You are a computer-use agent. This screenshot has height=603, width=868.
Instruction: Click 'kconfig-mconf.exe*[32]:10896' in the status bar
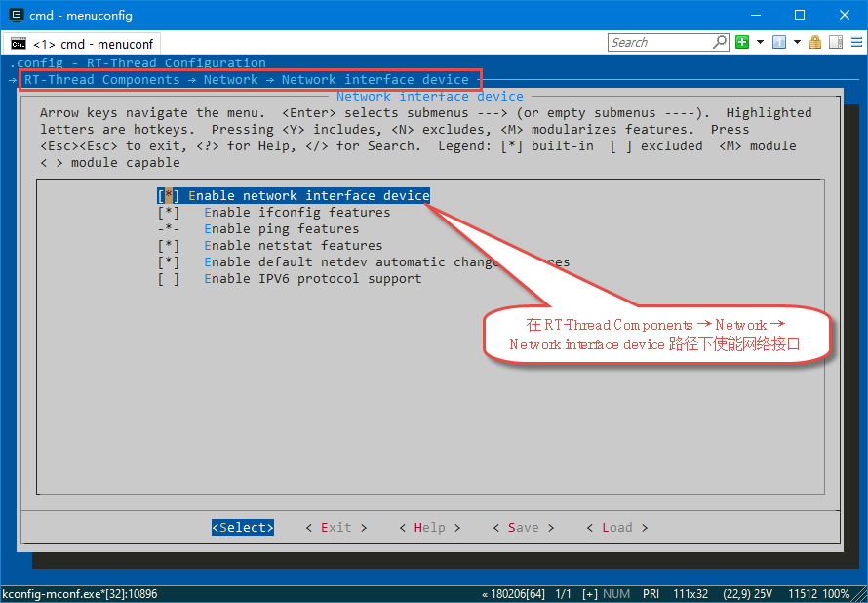pyautogui.click(x=79, y=594)
